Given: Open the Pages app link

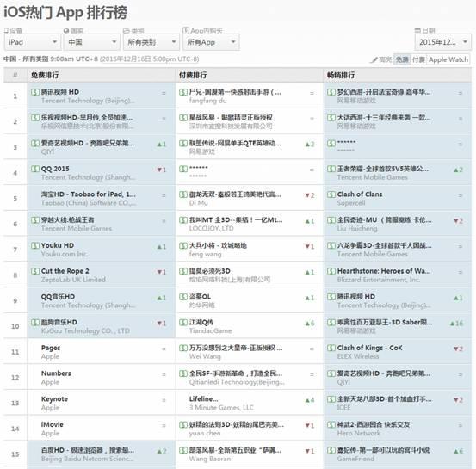Looking at the screenshot, I should coord(51,348).
